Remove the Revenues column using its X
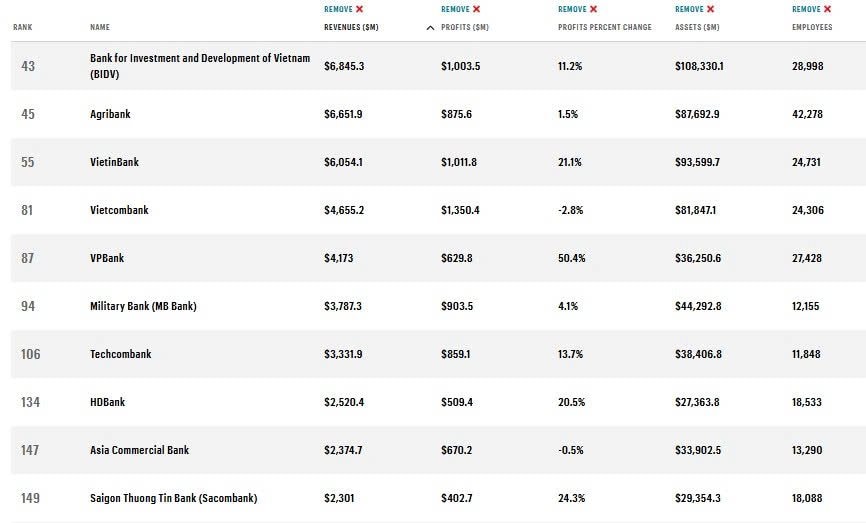Screen dimensions: 866x523 pos(359,10)
